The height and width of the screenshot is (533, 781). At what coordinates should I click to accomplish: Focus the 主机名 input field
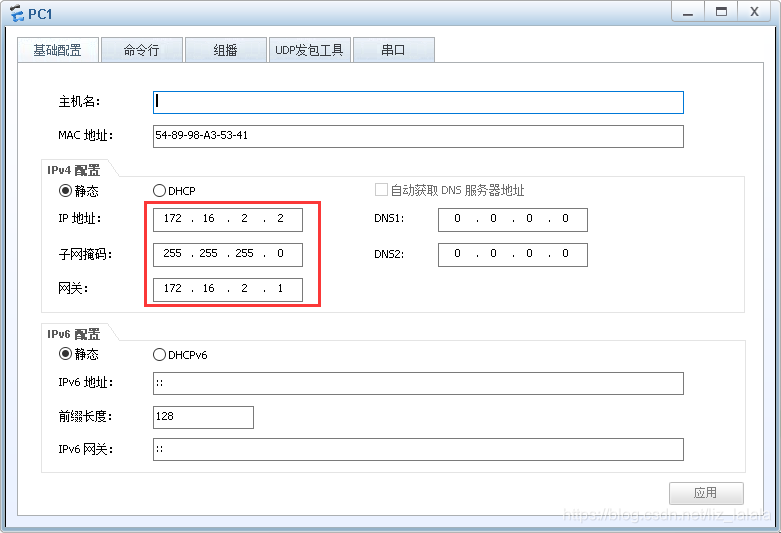(418, 102)
